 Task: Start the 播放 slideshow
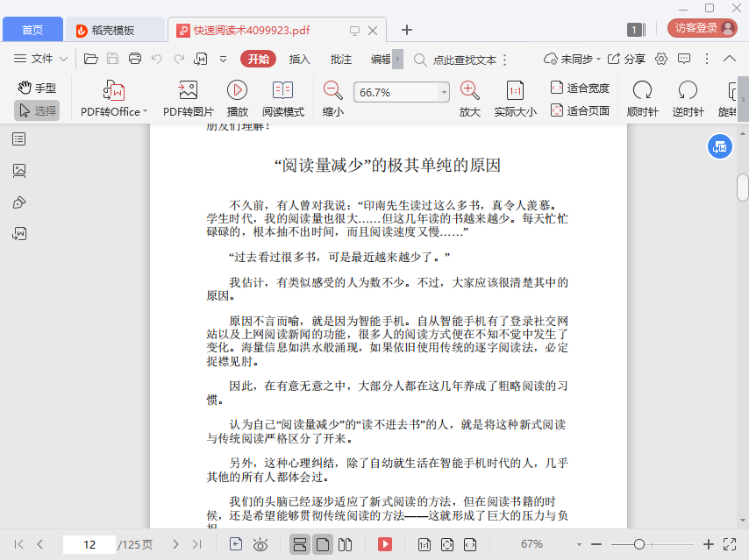238,99
